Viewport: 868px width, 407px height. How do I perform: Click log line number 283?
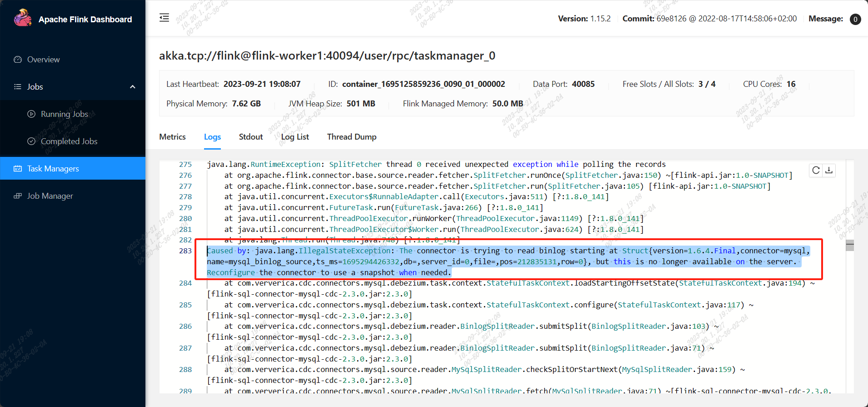click(x=185, y=251)
